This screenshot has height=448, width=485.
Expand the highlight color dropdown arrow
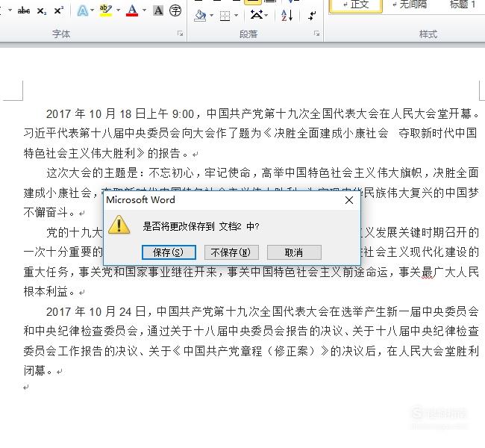(x=118, y=10)
